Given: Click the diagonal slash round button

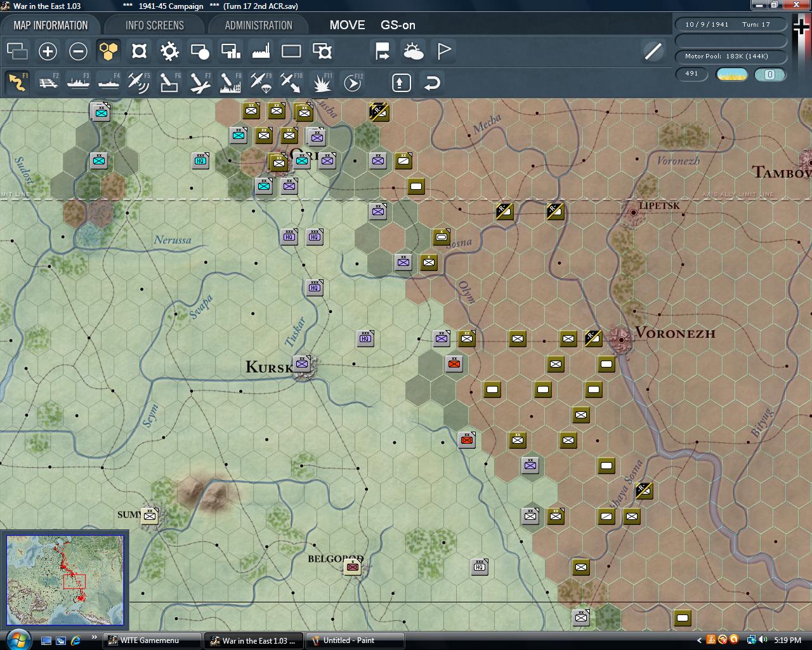Looking at the screenshot, I should click(653, 51).
